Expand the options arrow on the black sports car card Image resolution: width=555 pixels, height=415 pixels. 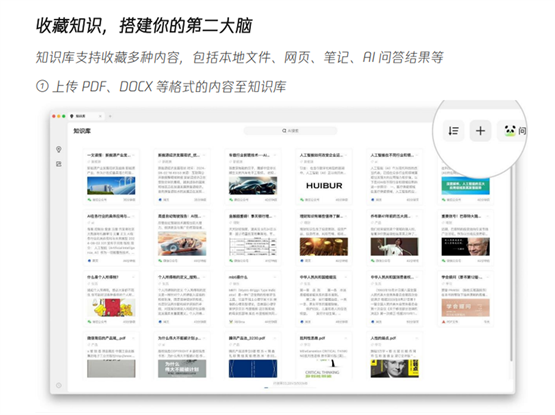(x=275, y=155)
